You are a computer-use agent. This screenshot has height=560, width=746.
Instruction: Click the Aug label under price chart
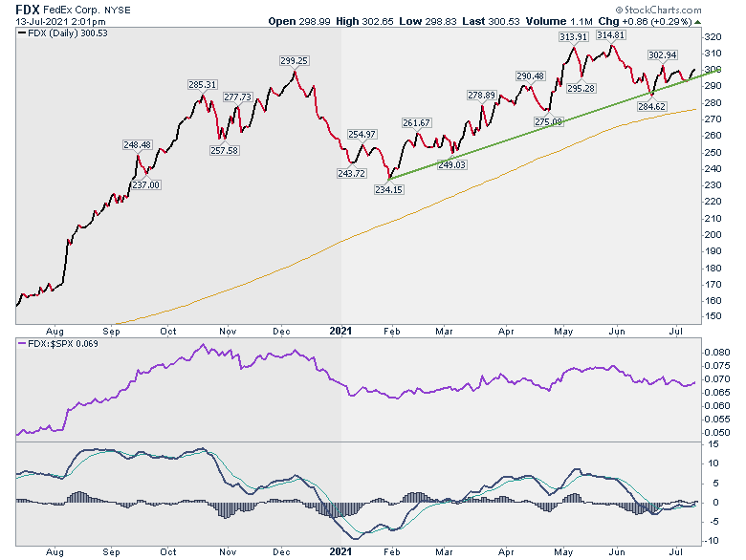(x=55, y=332)
